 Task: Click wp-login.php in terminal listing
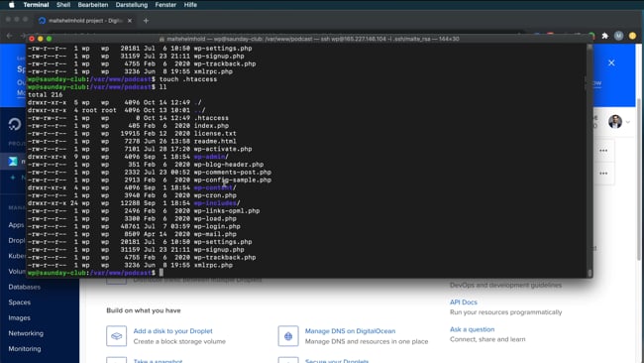click(x=217, y=226)
